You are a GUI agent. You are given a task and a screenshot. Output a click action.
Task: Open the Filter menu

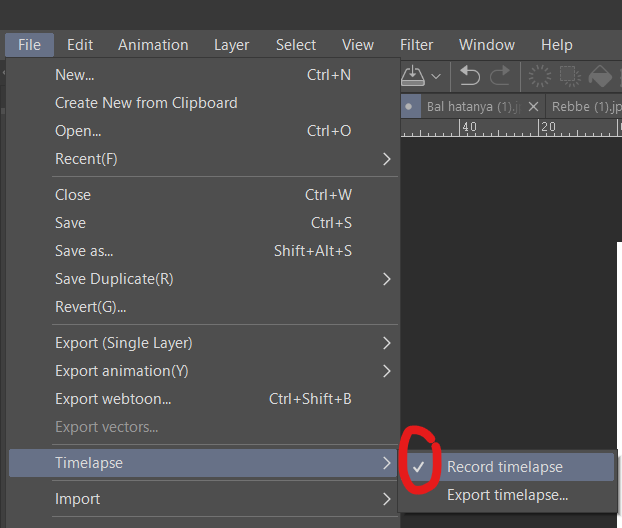click(x=417, y=45)
